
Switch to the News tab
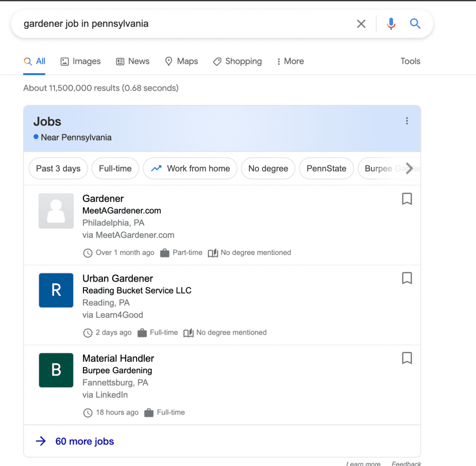(x=133, y=61)
